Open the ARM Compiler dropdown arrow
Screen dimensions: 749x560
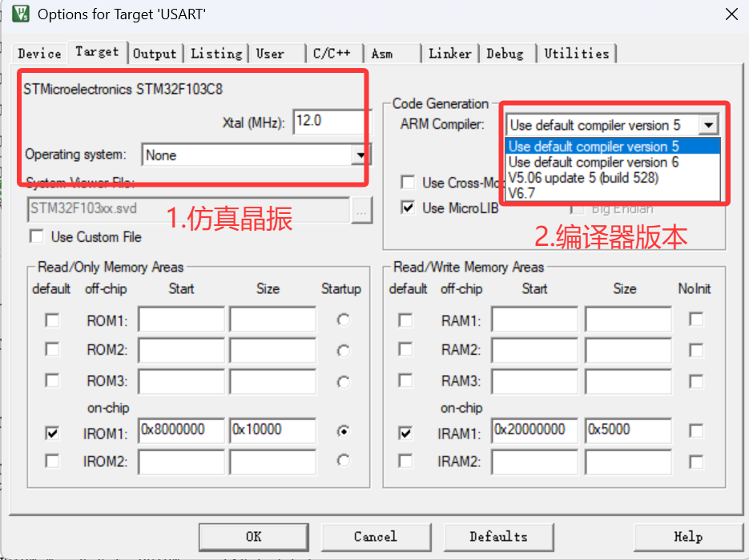[x=709, y=125]
